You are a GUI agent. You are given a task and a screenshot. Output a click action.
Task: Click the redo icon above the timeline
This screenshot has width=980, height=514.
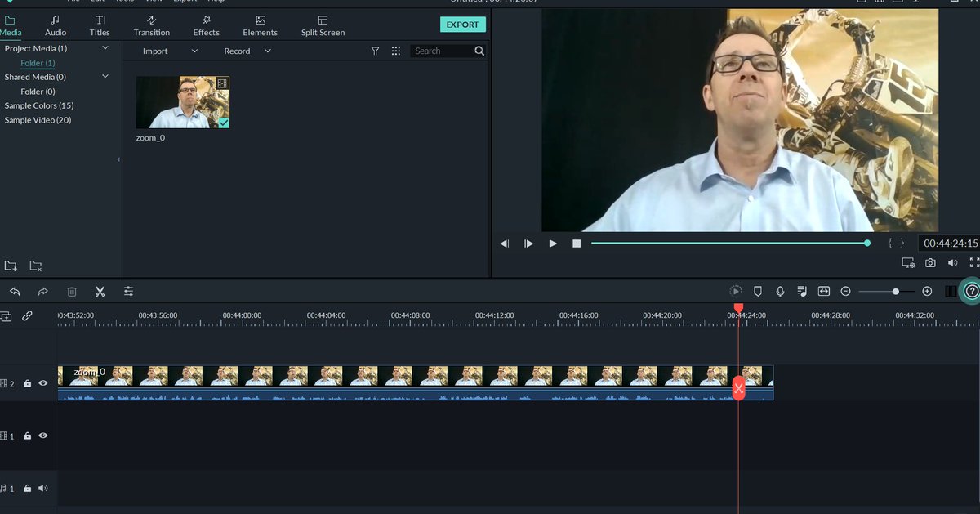click(42, 291)
